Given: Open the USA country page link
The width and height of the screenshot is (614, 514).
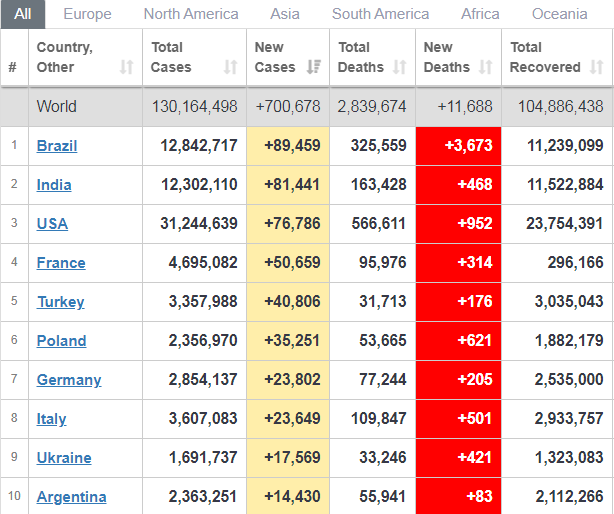Looking at the screenshot, I should coord(52,224).
